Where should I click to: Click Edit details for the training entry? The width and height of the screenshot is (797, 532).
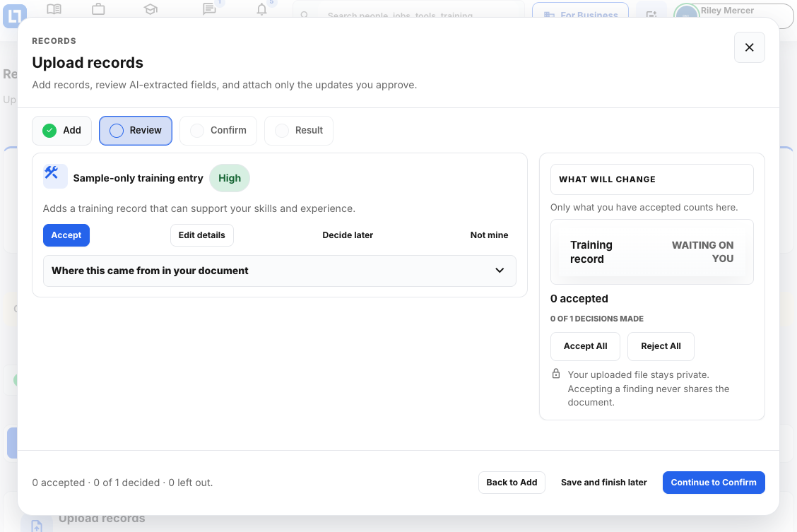(202, 235)
